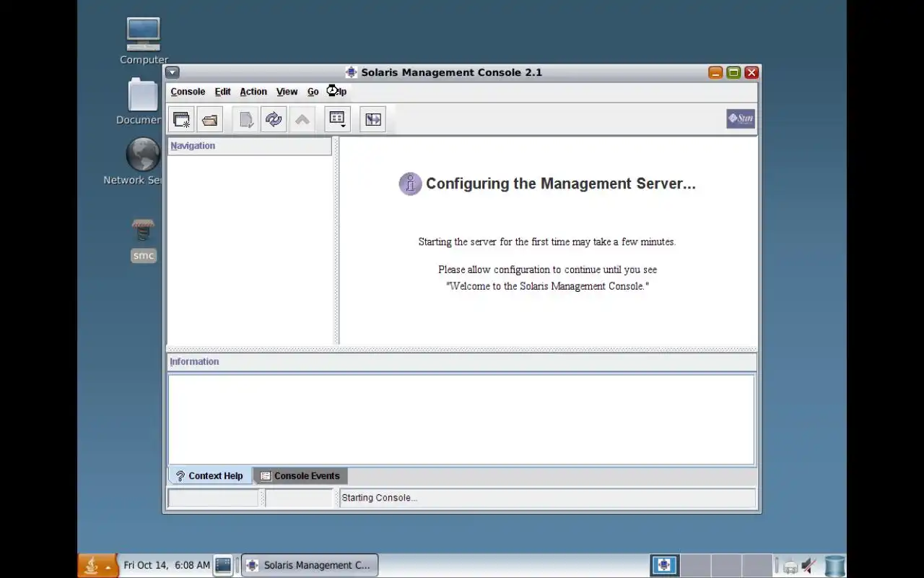Minimize the Solaris Management Console window
Image resolution: width=924 pixels, height=578 pixels.
pyautogui.click(x=715, y=72)
